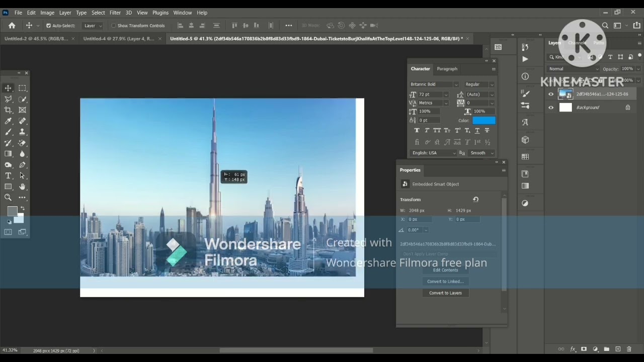Screen dimensions: 644x362
Task: Click the rotation angle field 0.00°
Action: tap(414, 230)
